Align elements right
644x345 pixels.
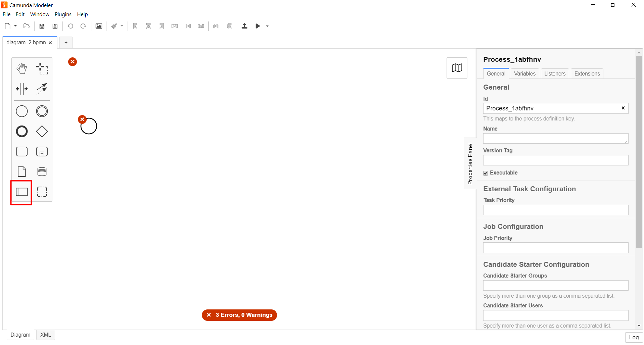162,26
